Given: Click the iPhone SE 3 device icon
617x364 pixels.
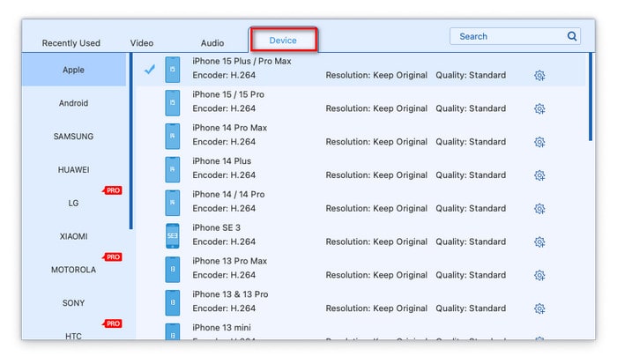Looking at the screenshot, I should pyautogui.click(x=172, y=236).
